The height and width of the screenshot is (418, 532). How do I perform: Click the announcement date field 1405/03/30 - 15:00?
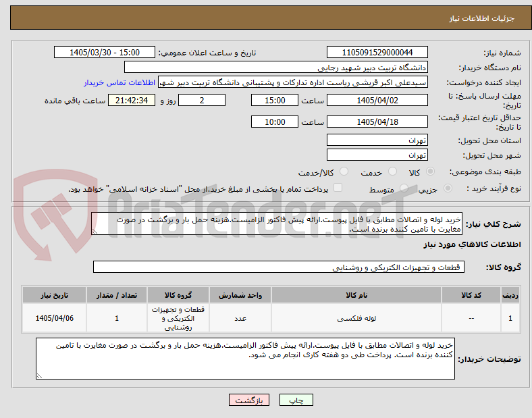coord(105,52)
